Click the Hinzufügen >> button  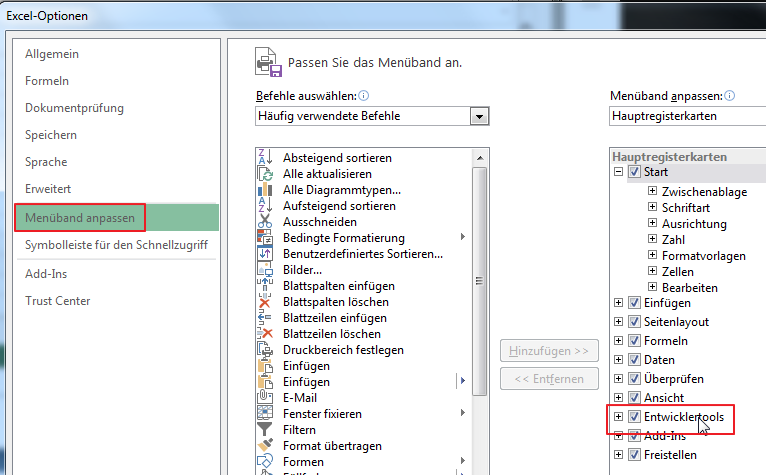point(549,351)
